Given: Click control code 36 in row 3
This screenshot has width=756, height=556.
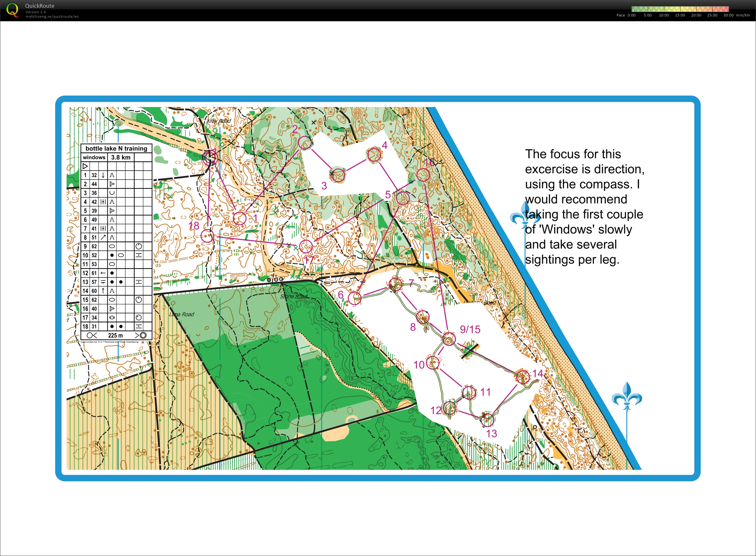Looking at the screenshot, I should pyautogui.click(x=94, y=193).
